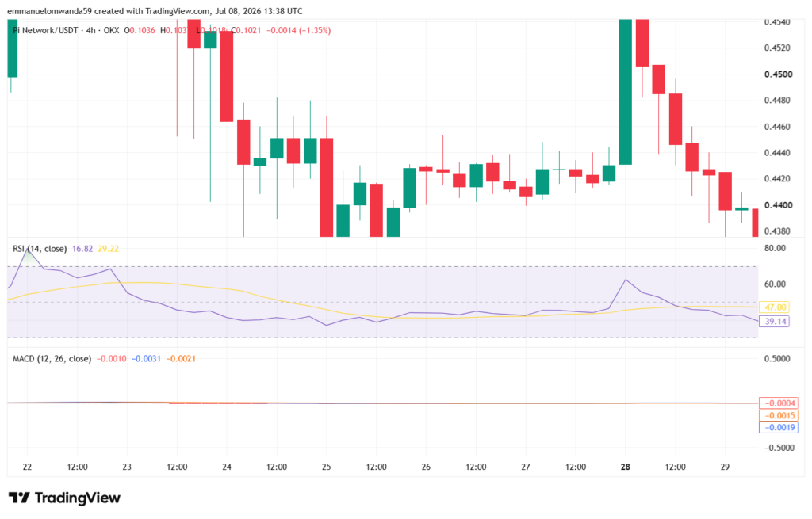Click the tall green candle above date 28
812x519 pixels.
tap(626, 92)
